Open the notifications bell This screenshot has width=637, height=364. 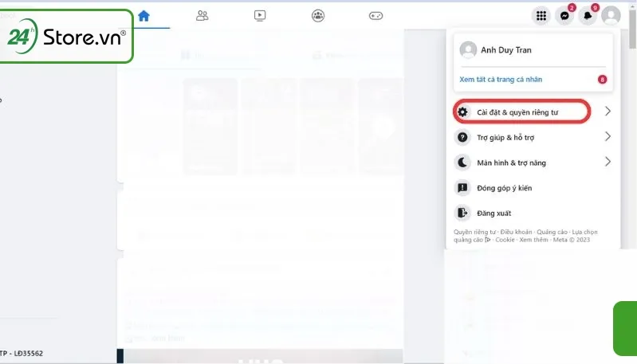[x=588, y=16]
